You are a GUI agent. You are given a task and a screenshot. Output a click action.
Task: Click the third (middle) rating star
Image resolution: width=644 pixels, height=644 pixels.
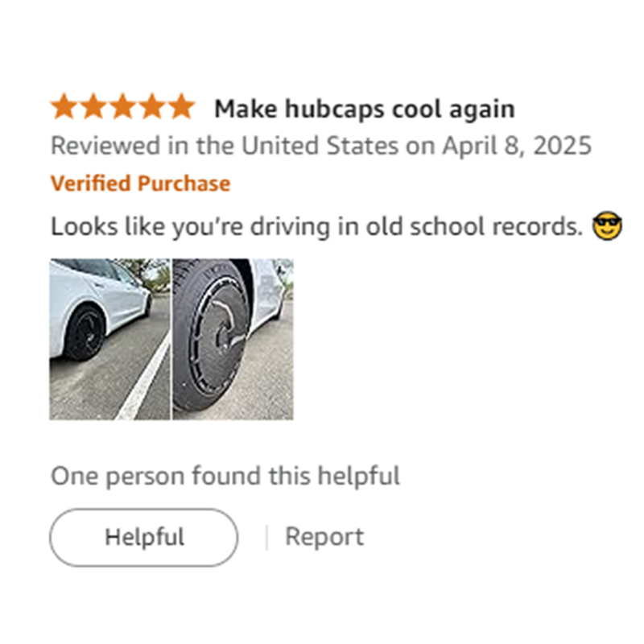[x=123, y=107]
